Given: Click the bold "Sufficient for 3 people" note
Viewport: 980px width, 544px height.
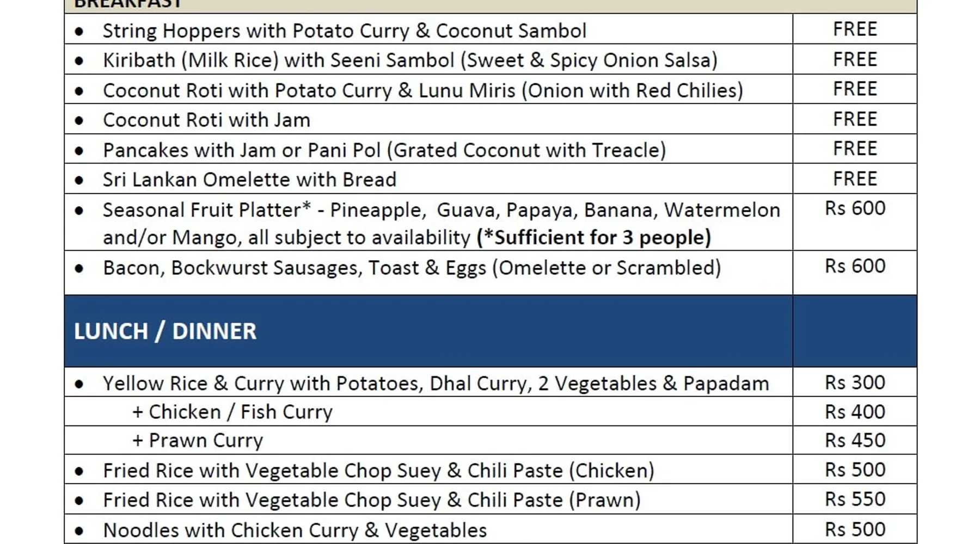Looking at the screenshot, I should (593, 238).
